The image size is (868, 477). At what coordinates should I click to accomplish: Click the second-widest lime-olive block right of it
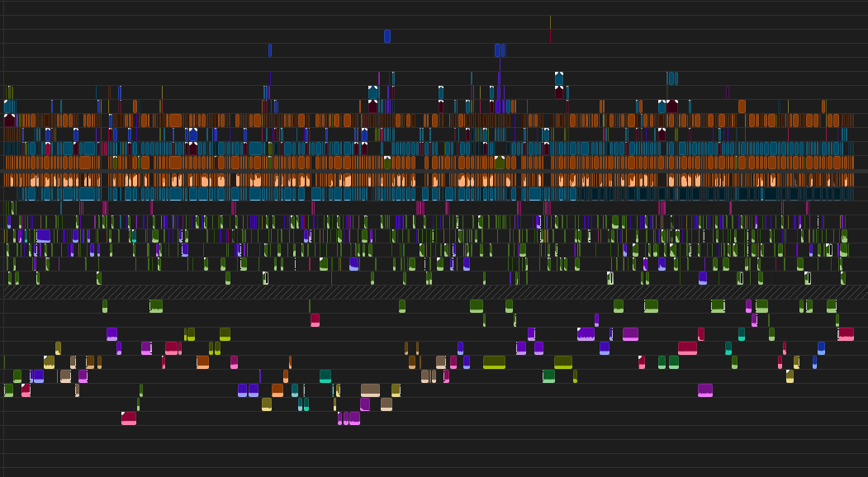pyautogui.click(x=563, y=362)
